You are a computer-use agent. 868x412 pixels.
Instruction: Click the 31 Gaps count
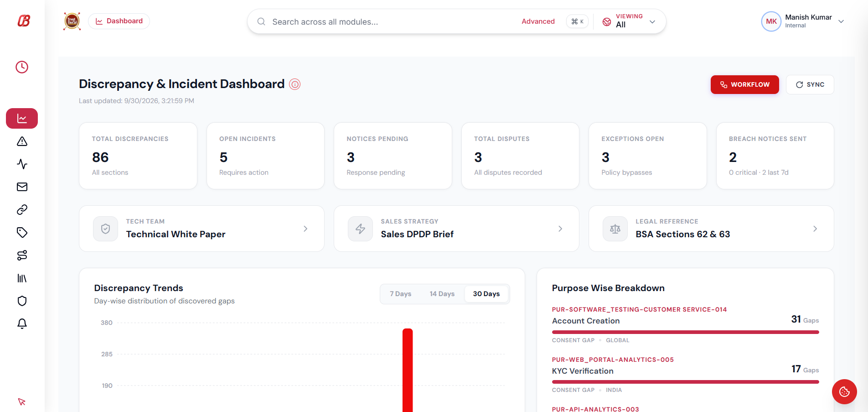[805, 319]
